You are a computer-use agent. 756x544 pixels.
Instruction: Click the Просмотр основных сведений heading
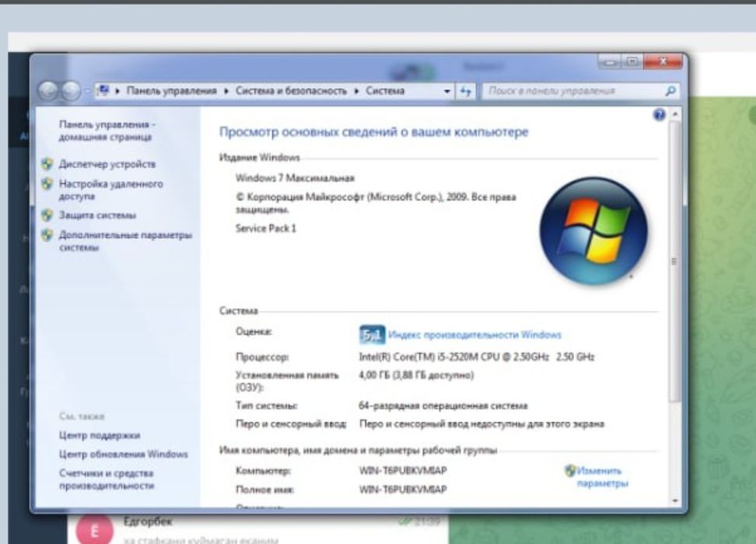[x=373, y=132]
